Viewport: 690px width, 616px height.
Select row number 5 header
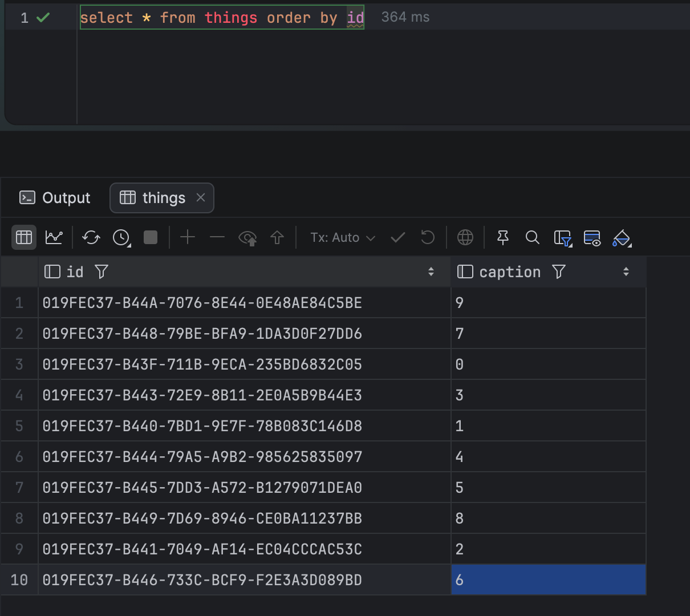pyautogui.click(x=19, y=426)
